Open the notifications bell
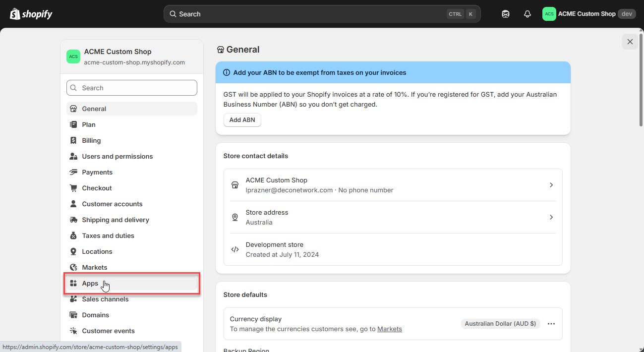Viewport: 644px width, 352px height. pyautogui.click(x=527, y=14)
